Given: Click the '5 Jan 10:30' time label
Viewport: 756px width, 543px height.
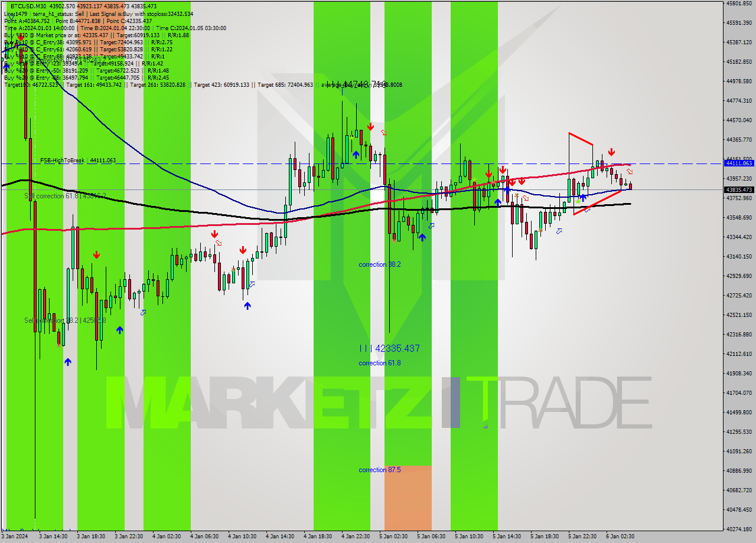Looking at the screenshot, I should tap(469, 537).
